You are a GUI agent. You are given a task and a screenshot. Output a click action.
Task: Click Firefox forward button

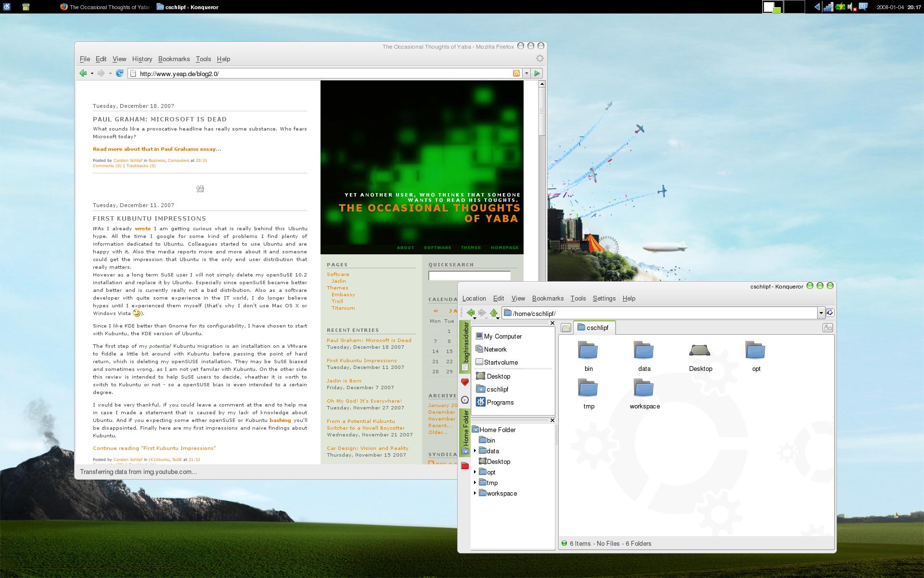tap(101, 73)
